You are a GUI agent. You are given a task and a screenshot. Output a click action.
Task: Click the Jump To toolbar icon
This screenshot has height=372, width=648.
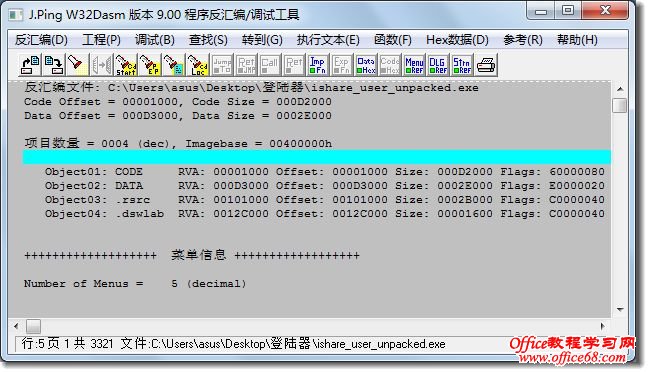tap(222, 65)
